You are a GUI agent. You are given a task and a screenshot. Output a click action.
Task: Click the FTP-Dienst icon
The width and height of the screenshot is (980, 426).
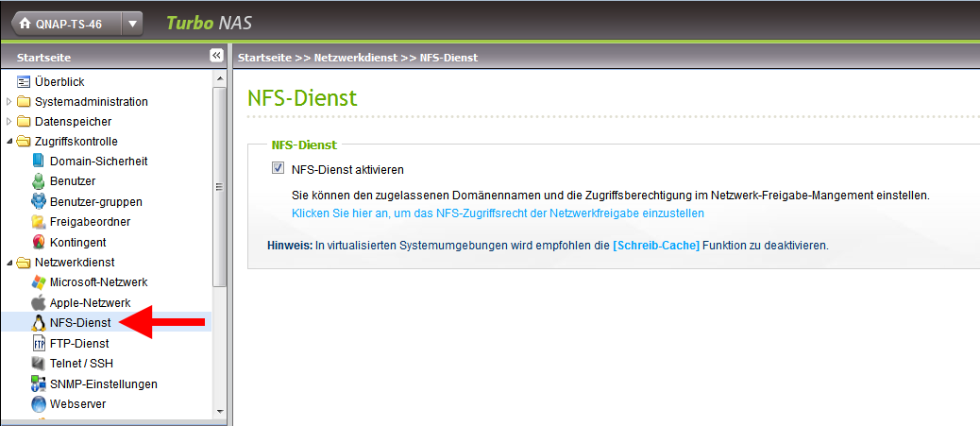(39, 344)
